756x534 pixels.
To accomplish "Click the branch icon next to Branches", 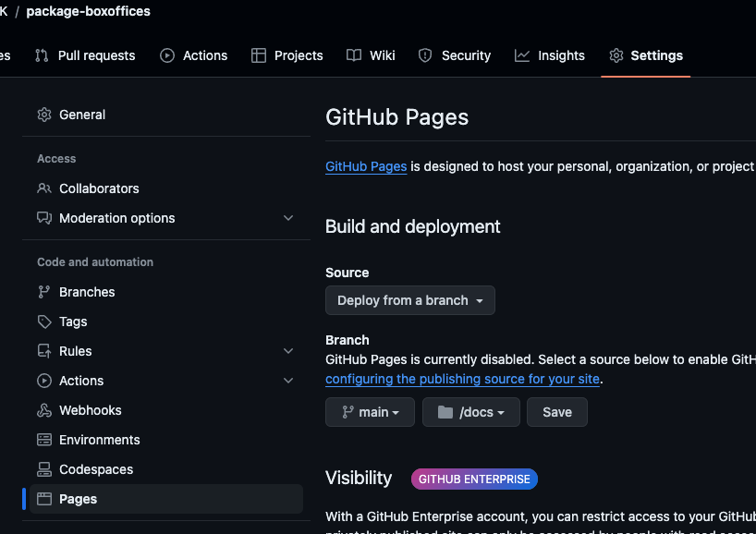I will click(43, 292).
